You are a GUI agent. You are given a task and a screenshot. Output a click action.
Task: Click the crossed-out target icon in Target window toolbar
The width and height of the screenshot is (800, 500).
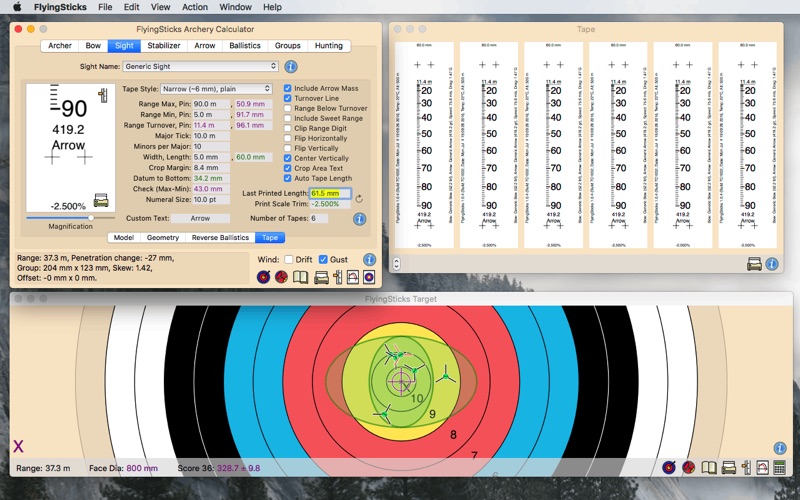[688, 467]
